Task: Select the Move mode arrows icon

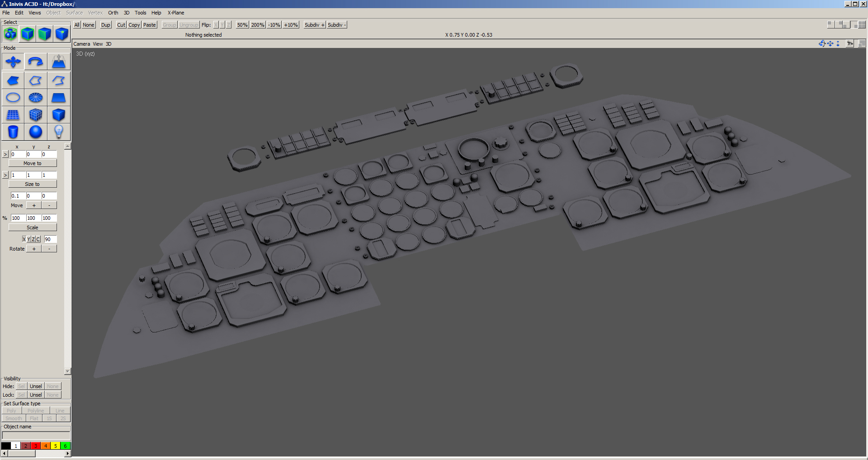Action: (13, 62)
